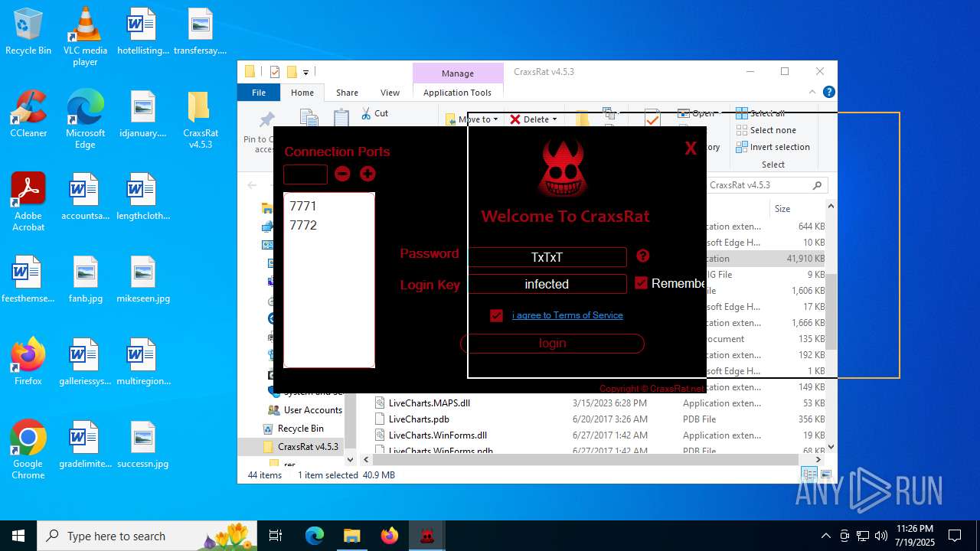
Task: Open hotellisting Word document on desktop
Action: click(x=142, y=32)
